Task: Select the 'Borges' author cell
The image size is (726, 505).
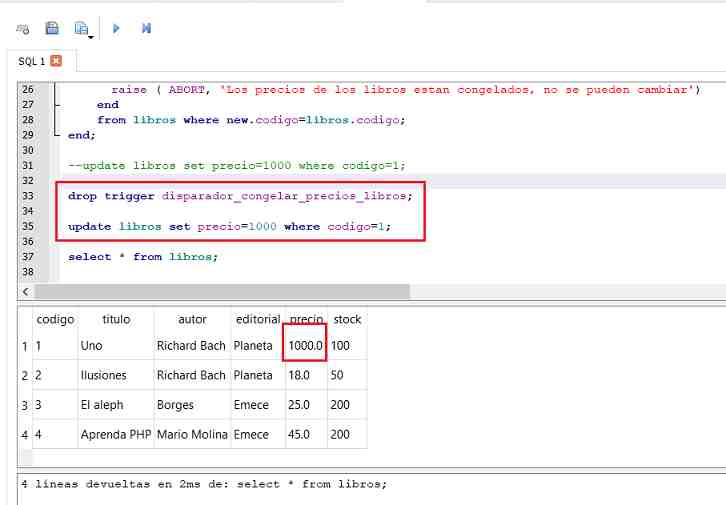Action: (x=192, y=405)
